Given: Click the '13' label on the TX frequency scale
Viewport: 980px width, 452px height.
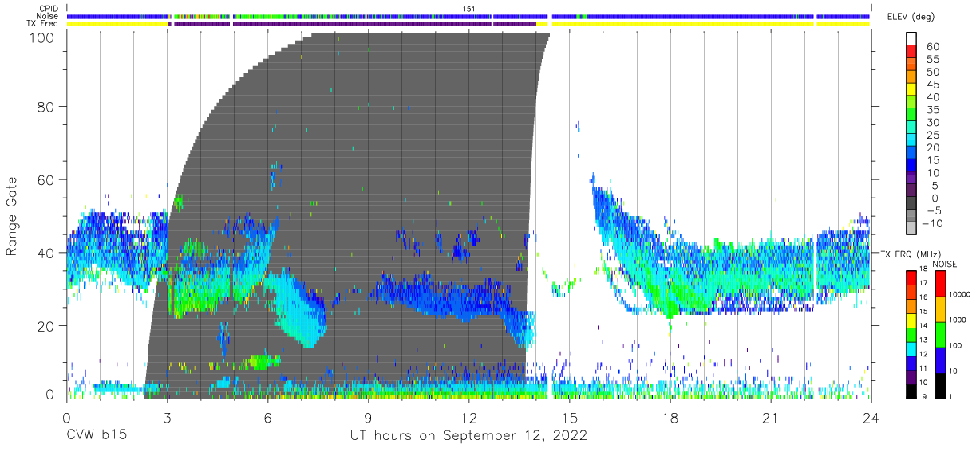Looking at the screenshot, I should (924, 340).
